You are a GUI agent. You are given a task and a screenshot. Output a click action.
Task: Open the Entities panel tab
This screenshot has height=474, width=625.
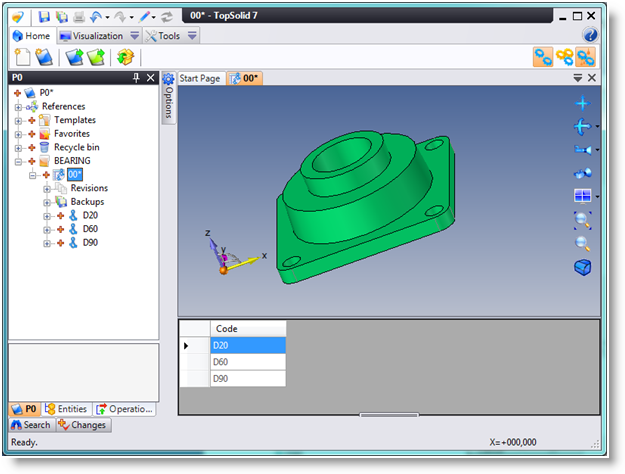coord(67,408)
